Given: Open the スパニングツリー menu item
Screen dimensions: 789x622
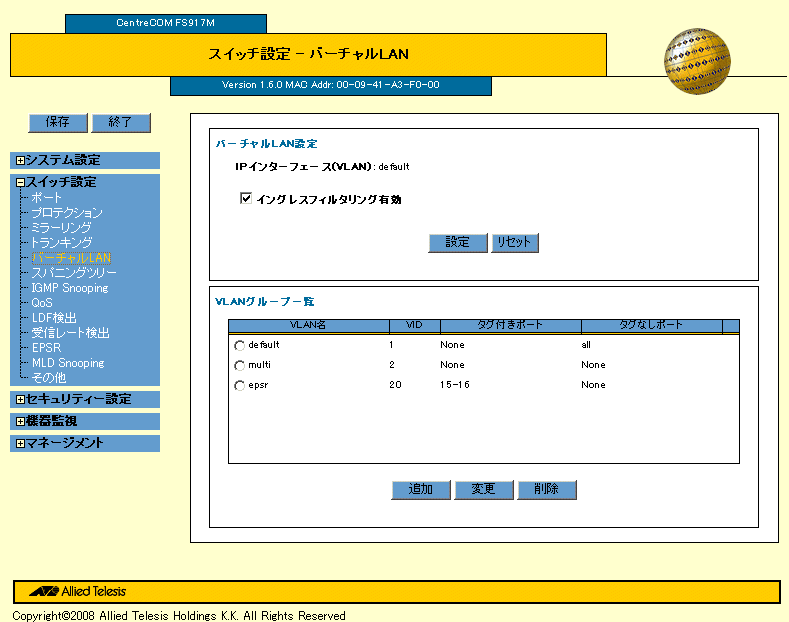Looking at the screenshot, I should point(73,273).
